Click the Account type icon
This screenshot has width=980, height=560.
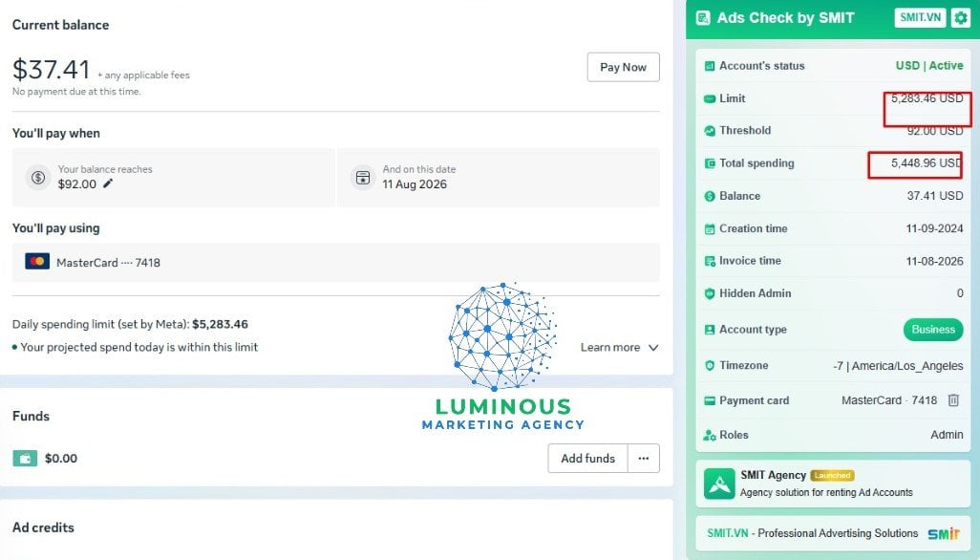click(x=710, y=330)
